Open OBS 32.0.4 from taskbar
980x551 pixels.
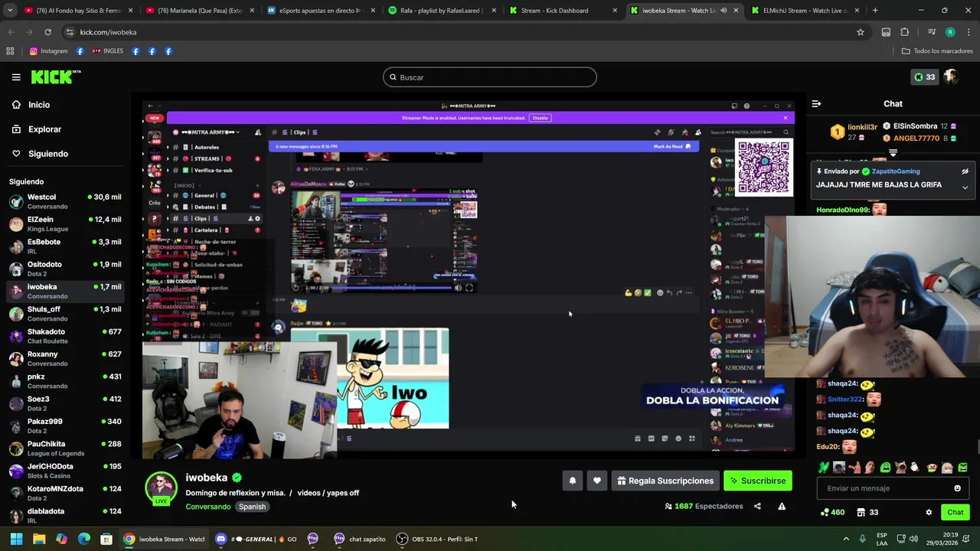click(x=437, y=539)
